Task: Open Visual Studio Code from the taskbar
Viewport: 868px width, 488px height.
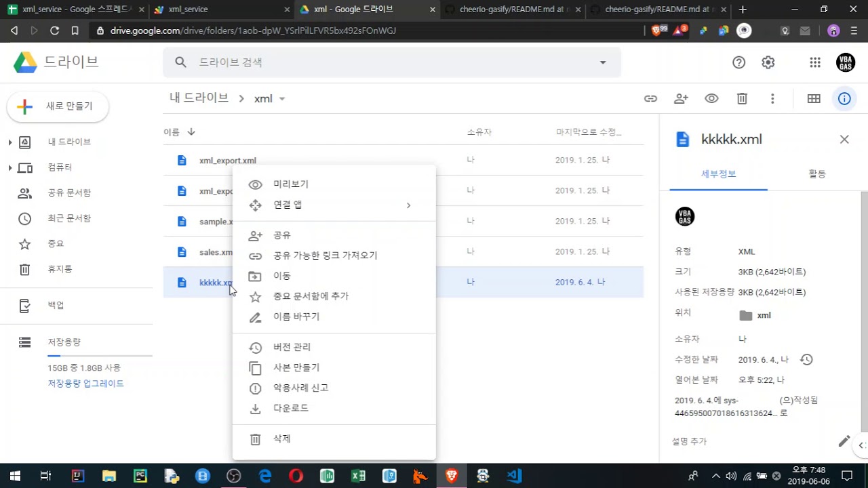Action: pos(515,476)
